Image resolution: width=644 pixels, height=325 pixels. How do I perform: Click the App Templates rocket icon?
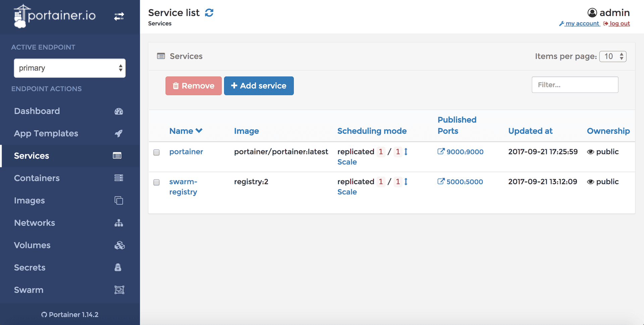119,133
